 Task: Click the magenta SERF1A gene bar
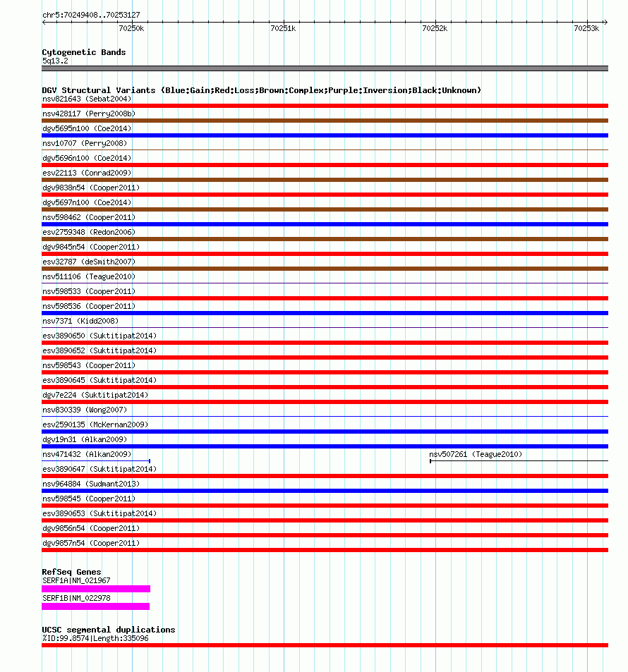tap(96, 589)
